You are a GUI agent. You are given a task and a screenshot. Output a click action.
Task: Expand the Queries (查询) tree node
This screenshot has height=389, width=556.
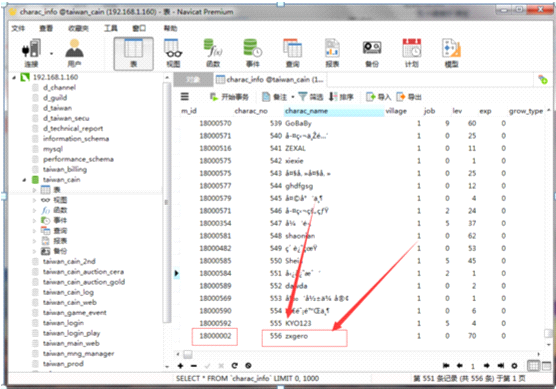(x=34, y=231)
